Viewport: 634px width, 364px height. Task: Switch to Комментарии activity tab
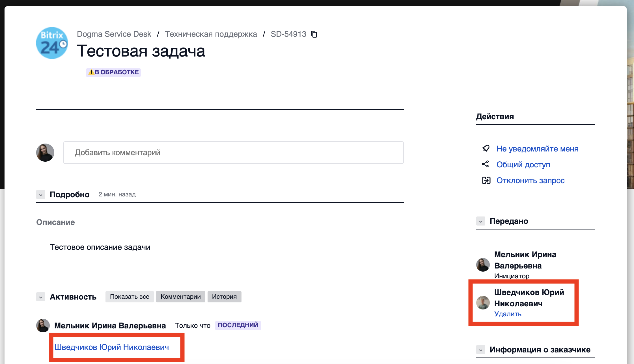point(180,297)
